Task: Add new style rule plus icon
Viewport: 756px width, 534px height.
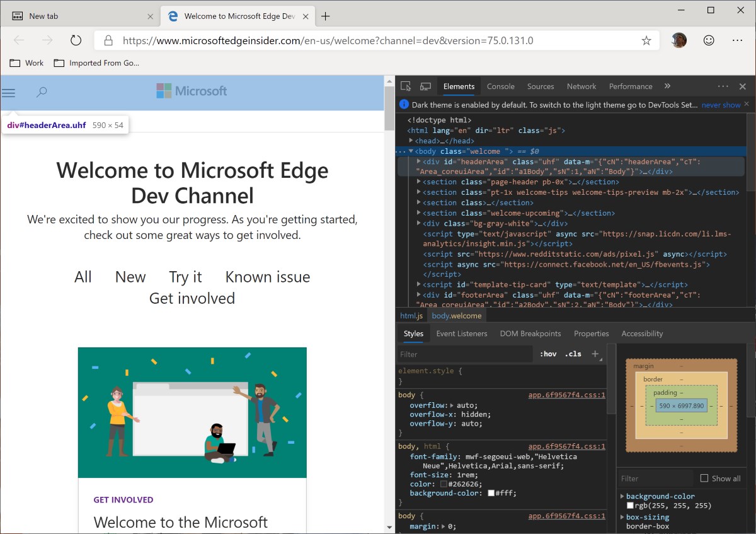Action: coord(595,354)
